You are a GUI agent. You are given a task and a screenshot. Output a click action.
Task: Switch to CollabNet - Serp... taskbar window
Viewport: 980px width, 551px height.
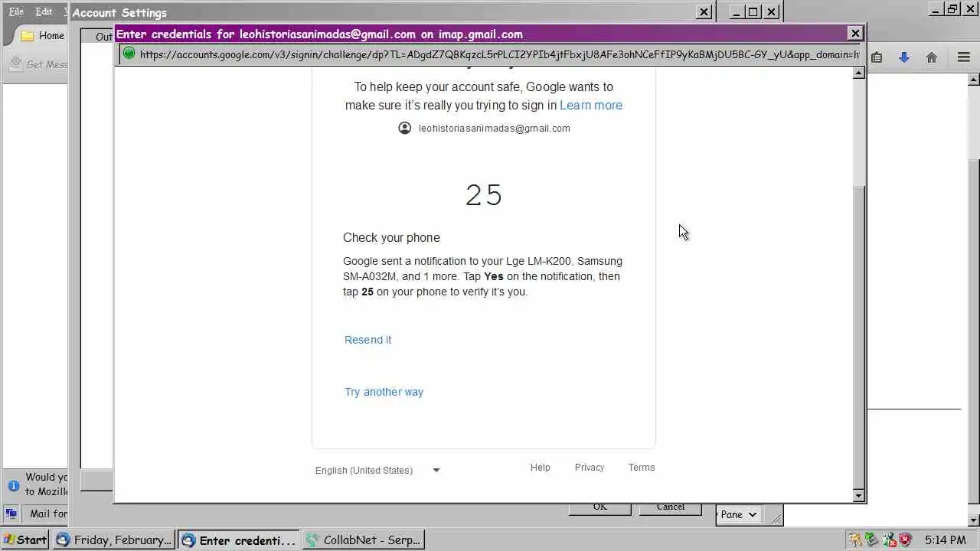[364, 540]
